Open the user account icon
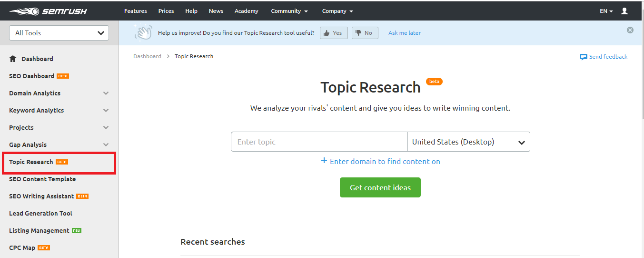The image size is (644, 258). [624, 11]
